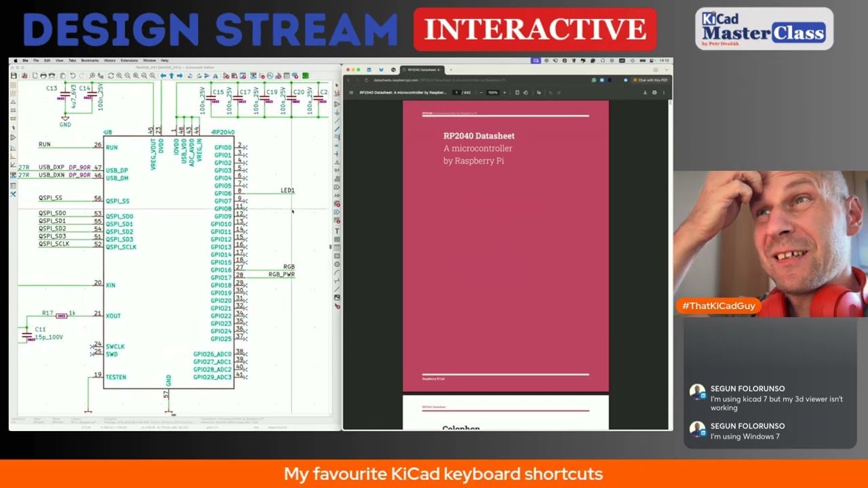Open the File menu

tap(36, 60)
